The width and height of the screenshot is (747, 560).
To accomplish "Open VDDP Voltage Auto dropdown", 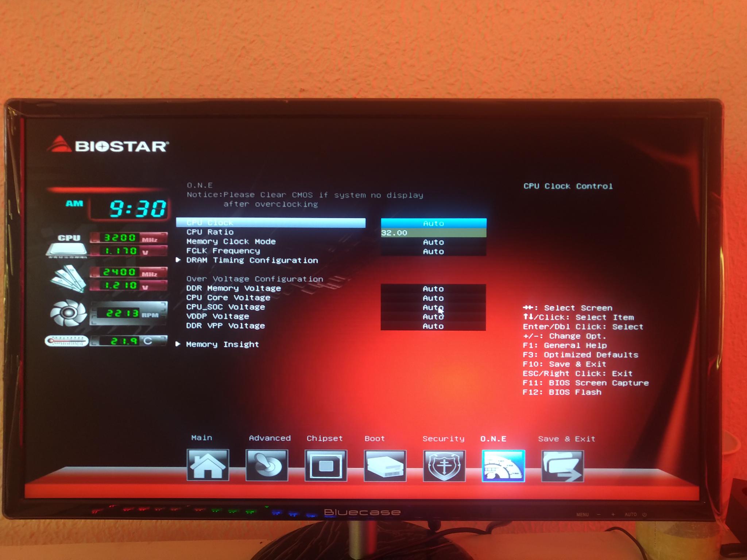I will [433, 317].
